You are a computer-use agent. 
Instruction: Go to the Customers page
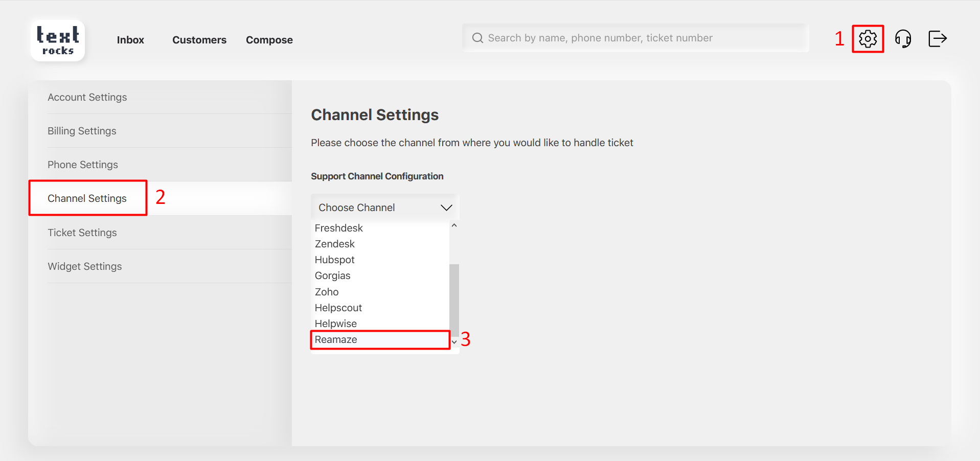[199, 40]
